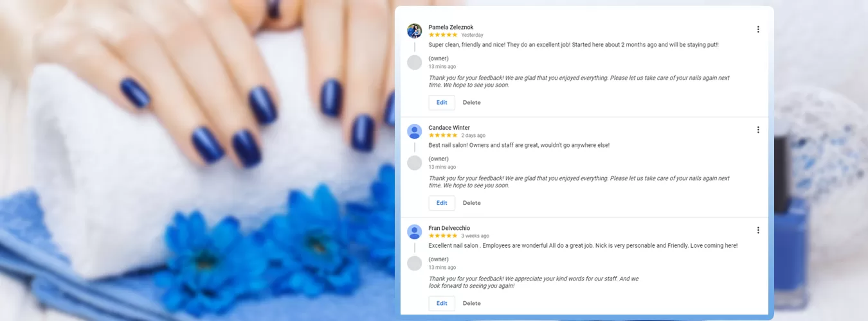The image size is (868, 321).
Task: Open Candace Winter reviewer name link
Action: [449, 128]
